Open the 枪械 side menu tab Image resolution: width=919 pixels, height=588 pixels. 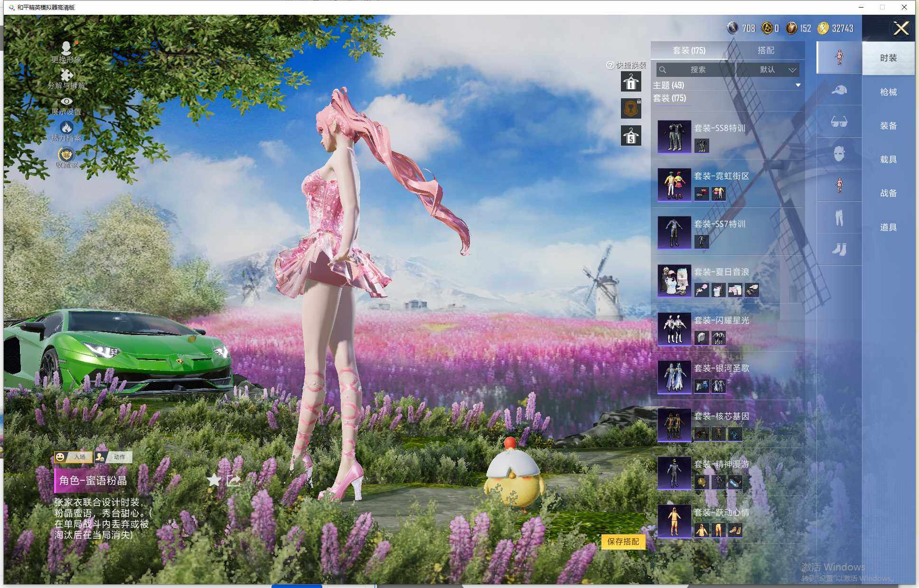pos(888,92)
